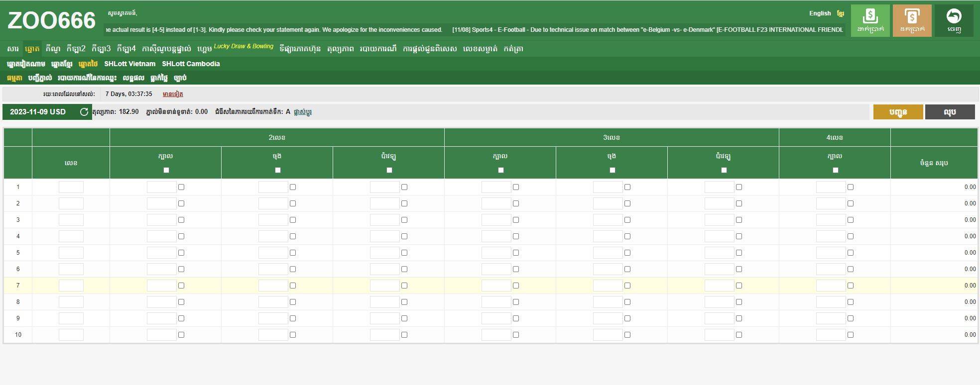
Task: Switch language to English
Action: coord(820,13)
